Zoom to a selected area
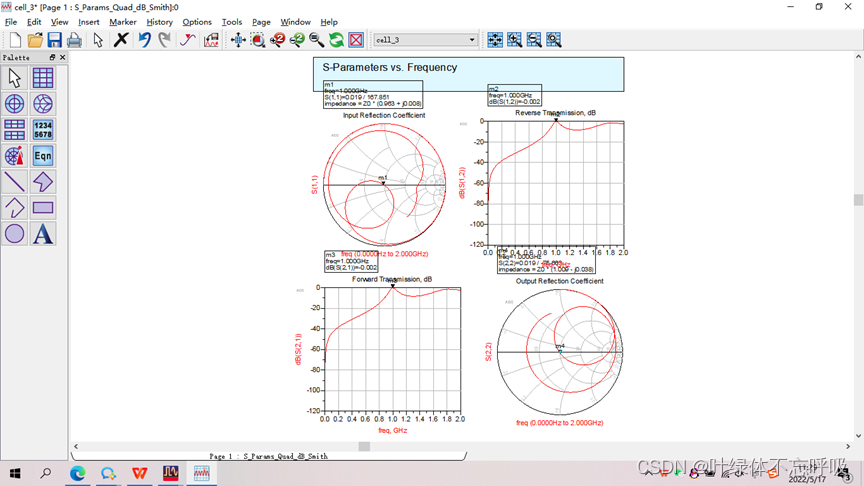This screenshot has width=864, height=486. pos(258,40)
